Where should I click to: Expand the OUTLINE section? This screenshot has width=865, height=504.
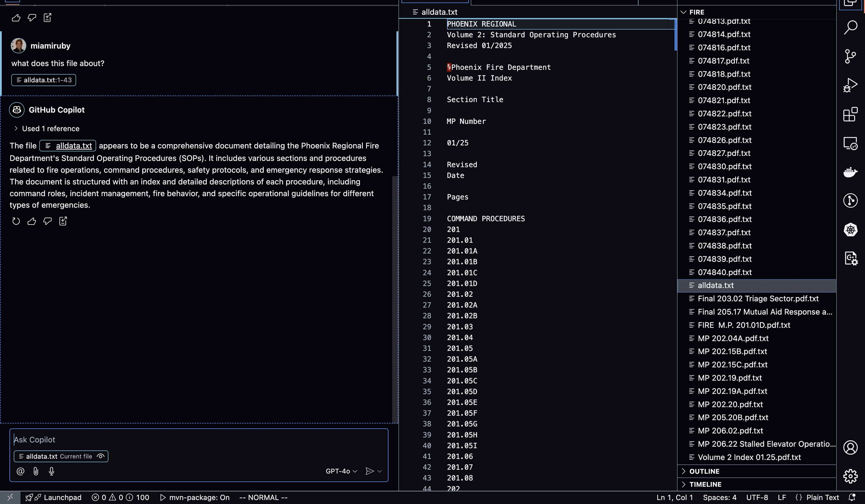[x=704, y=471]
